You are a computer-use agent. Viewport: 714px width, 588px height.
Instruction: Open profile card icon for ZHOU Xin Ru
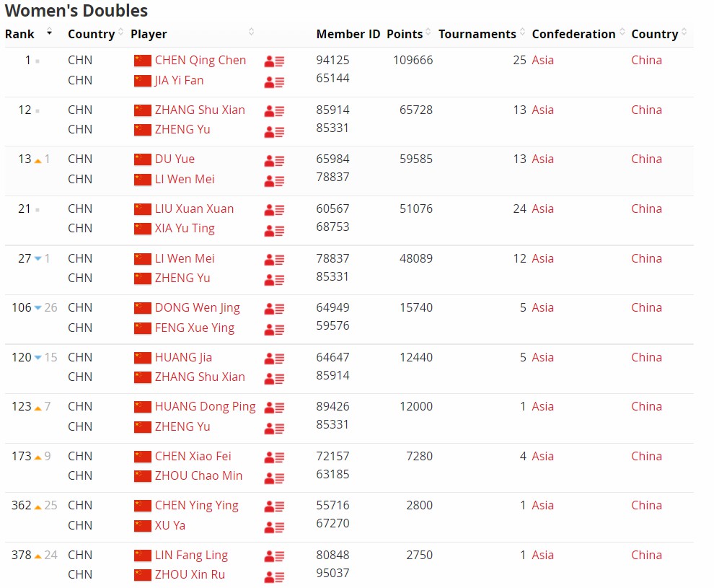[x=274, y=576]
